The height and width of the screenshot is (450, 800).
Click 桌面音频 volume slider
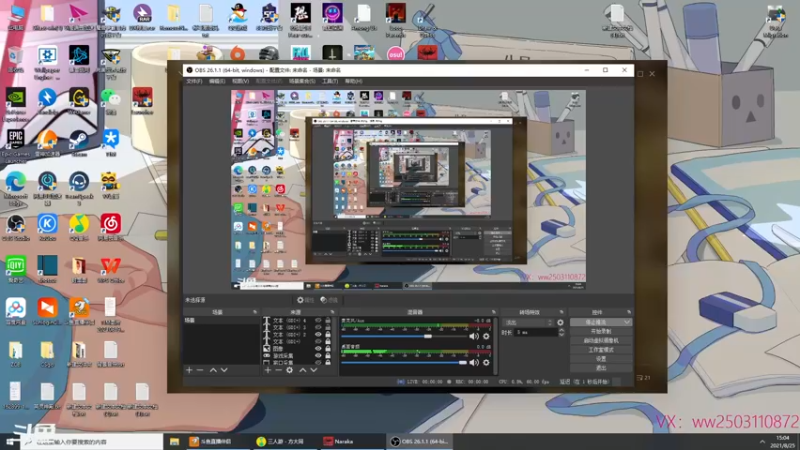point(404,362)
